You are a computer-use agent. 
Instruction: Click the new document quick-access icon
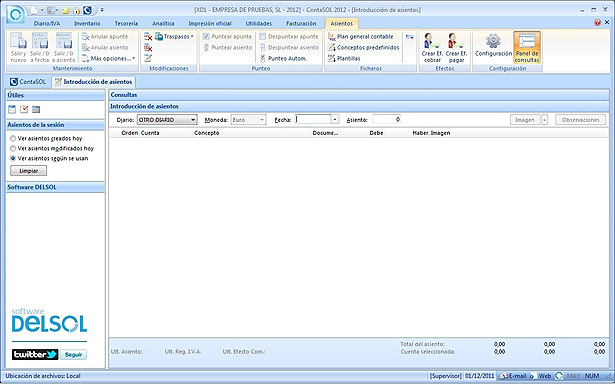coord(35,10)
